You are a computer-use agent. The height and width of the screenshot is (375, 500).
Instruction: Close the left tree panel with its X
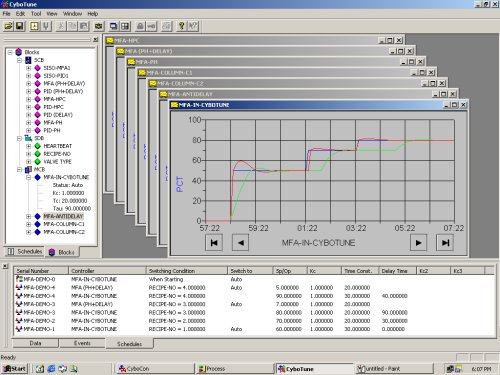coord(96,39)
